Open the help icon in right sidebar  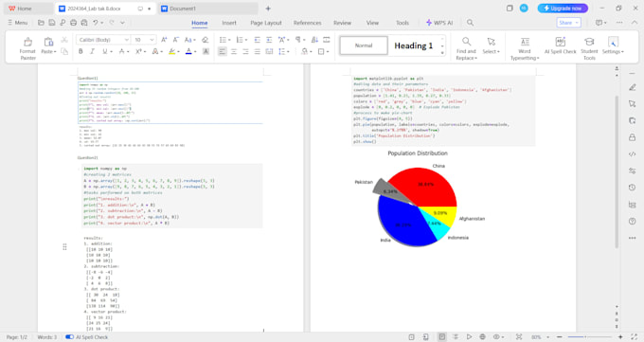pos(632,221)
